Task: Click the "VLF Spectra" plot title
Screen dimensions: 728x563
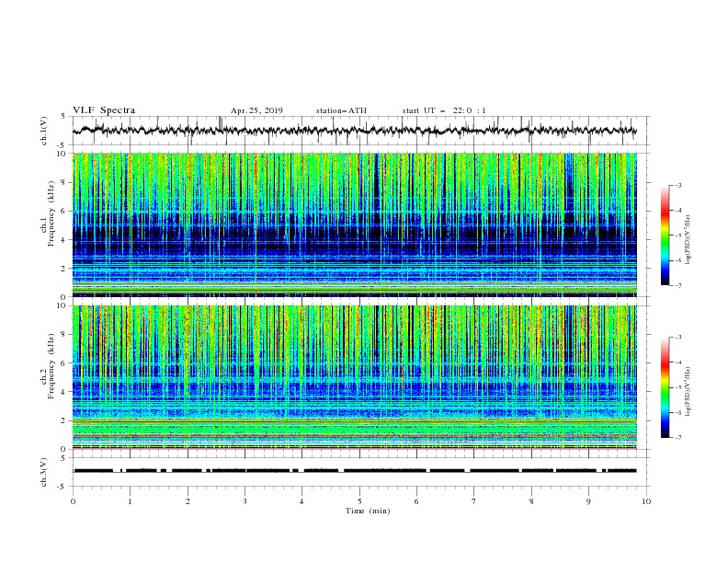Action: click(104, 110)
